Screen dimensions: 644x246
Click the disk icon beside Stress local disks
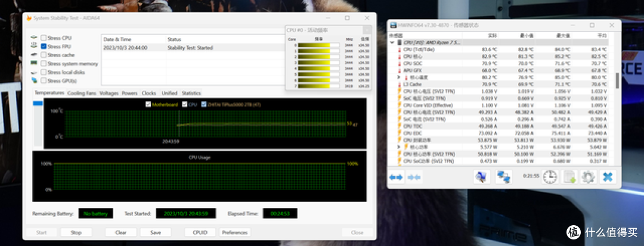33,72
